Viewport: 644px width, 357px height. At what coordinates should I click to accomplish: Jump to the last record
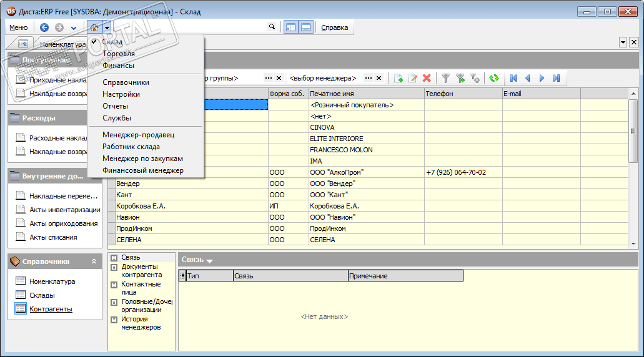[x=556, y=78]
